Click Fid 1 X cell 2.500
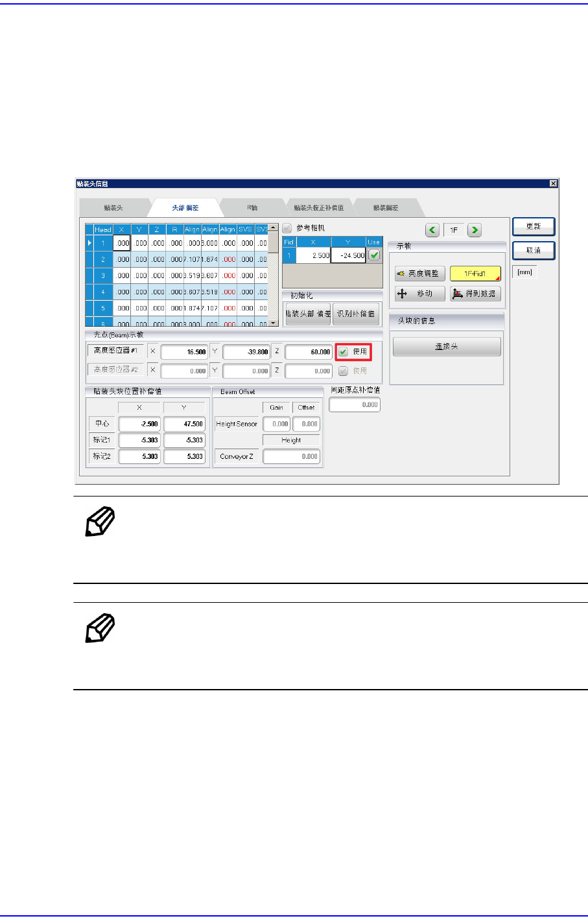 click(314, 255)
